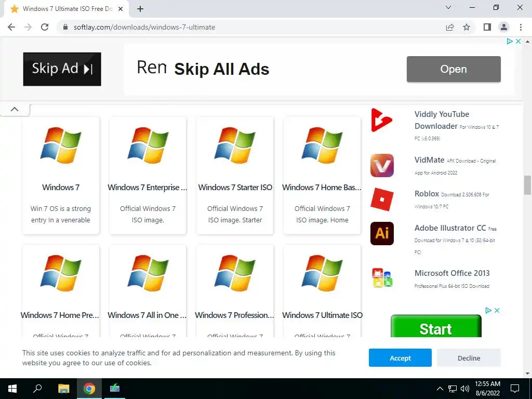Open the Windows 7 title link
532x399 pixels.
(61, 187)
